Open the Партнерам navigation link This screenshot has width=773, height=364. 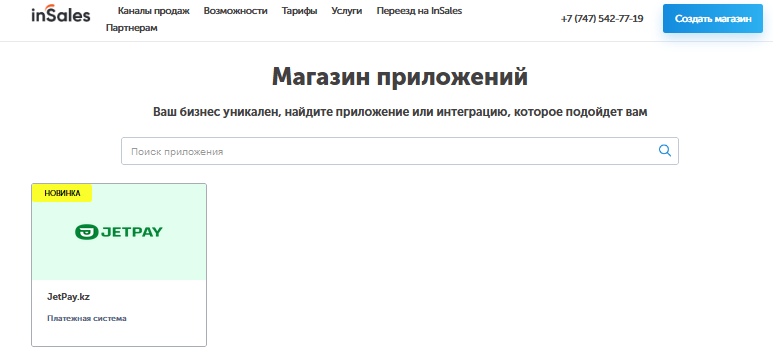pyautogui.click(x=132, y=28)
